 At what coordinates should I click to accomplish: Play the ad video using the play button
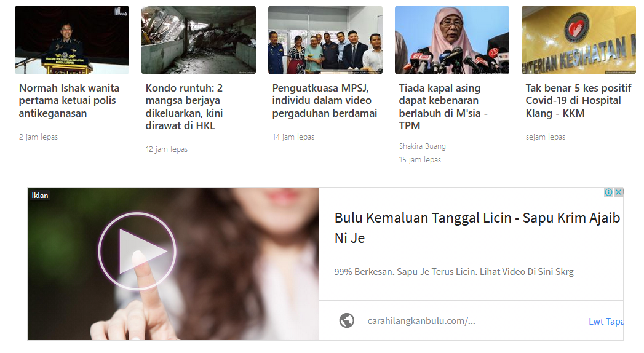click(x=137, y=251)
